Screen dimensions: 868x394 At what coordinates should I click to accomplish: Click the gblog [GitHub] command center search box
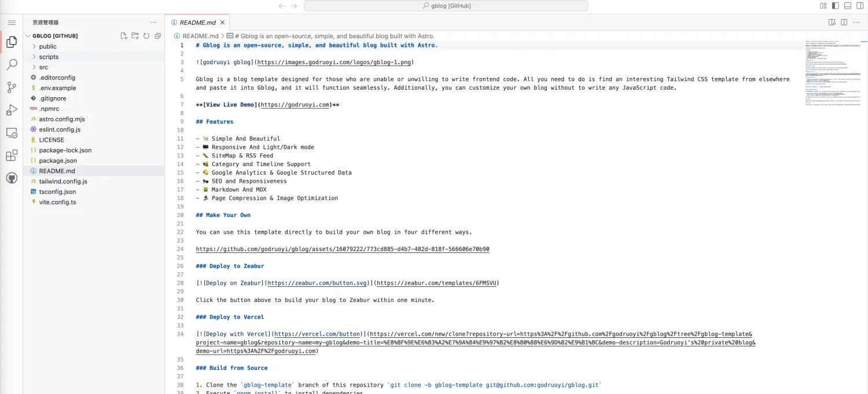[446, 6]
